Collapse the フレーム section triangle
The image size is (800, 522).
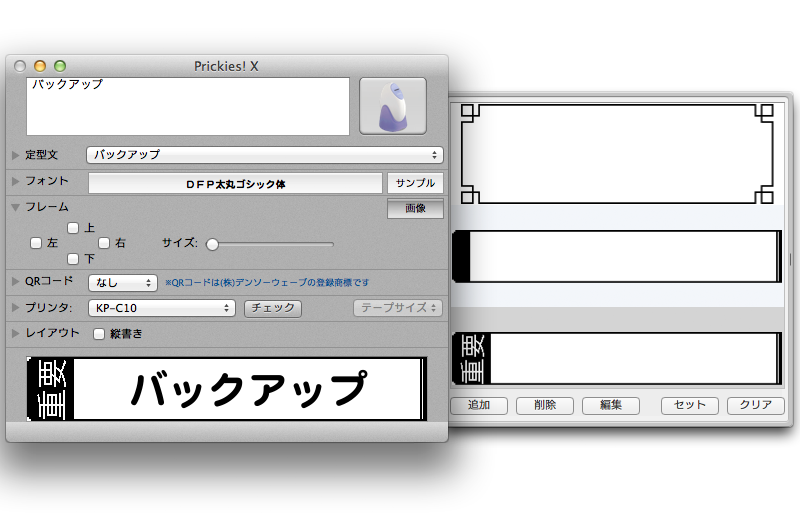click(x=15, y=207)
